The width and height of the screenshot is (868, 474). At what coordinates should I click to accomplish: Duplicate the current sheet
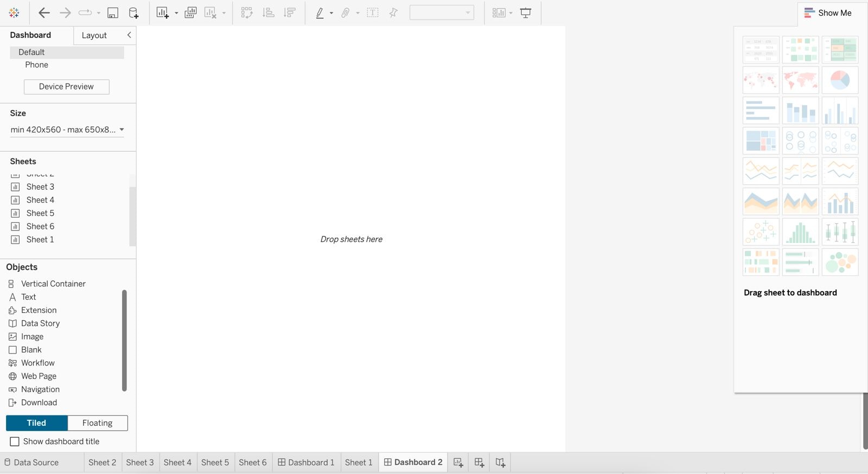(x=190, y=12)
